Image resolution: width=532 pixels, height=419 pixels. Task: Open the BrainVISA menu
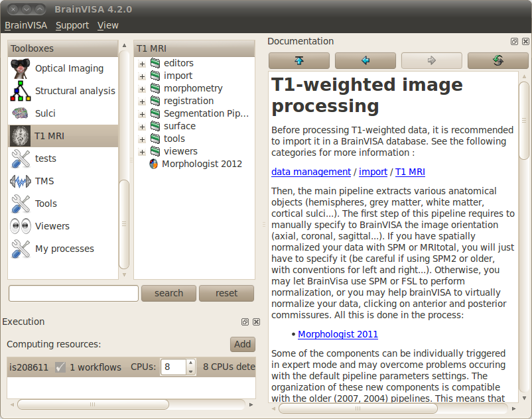tap(26, 25)
